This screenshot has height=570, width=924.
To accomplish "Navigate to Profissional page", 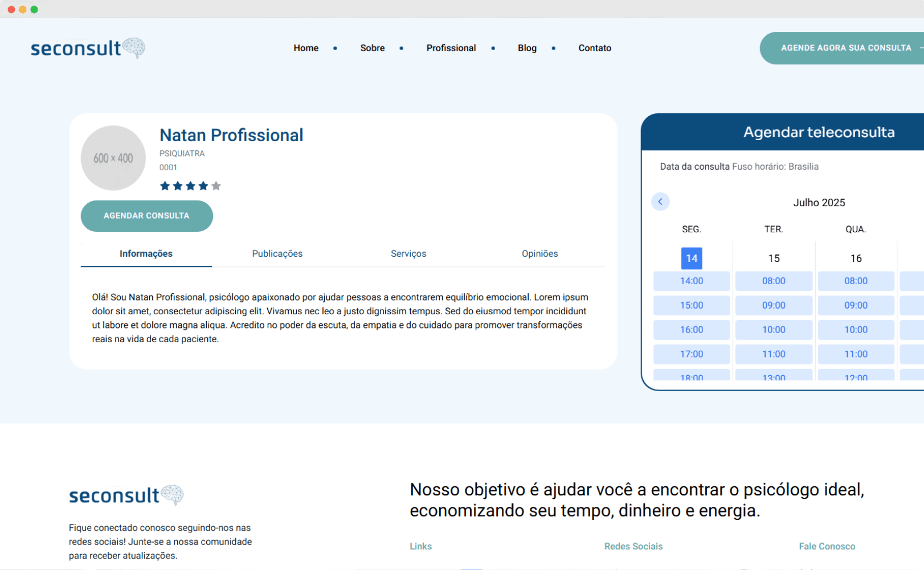I will [x=451, y=48].
